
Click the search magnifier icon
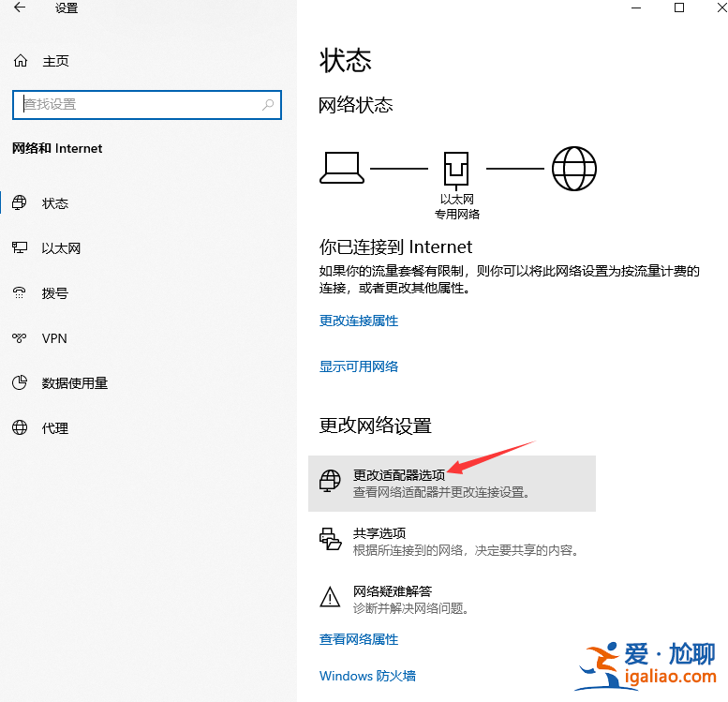point(268,105)
